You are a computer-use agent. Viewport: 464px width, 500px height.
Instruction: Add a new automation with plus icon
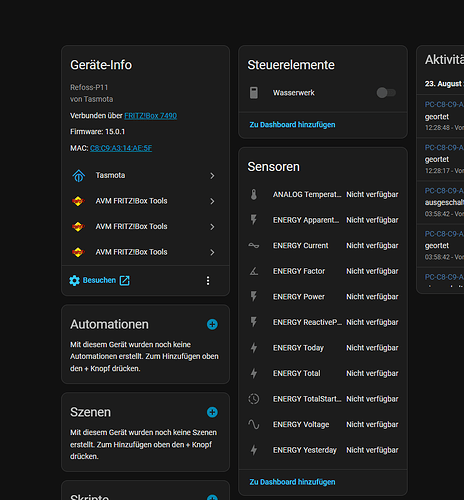212,324
